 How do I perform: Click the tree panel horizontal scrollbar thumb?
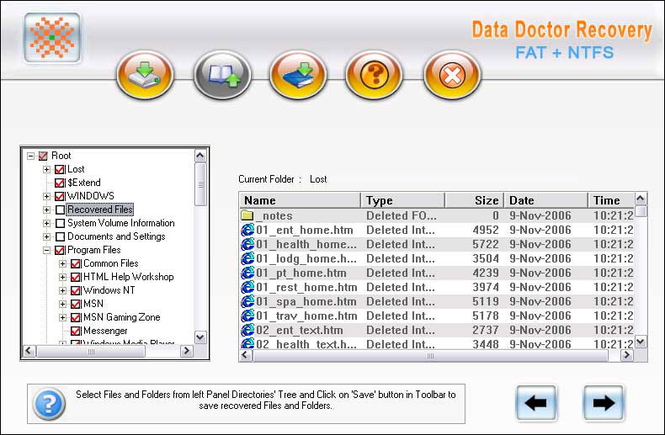[91, 351]
